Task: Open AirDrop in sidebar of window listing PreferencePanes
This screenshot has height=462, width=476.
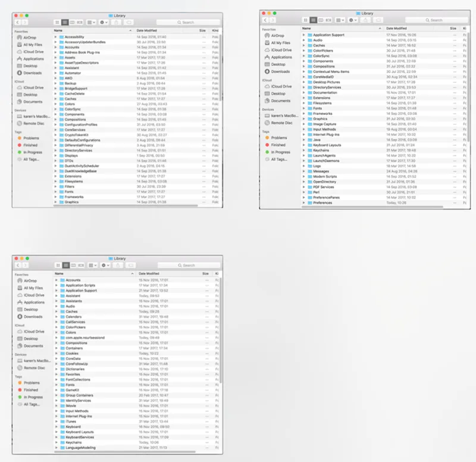Action: click(x=278, y=36)
